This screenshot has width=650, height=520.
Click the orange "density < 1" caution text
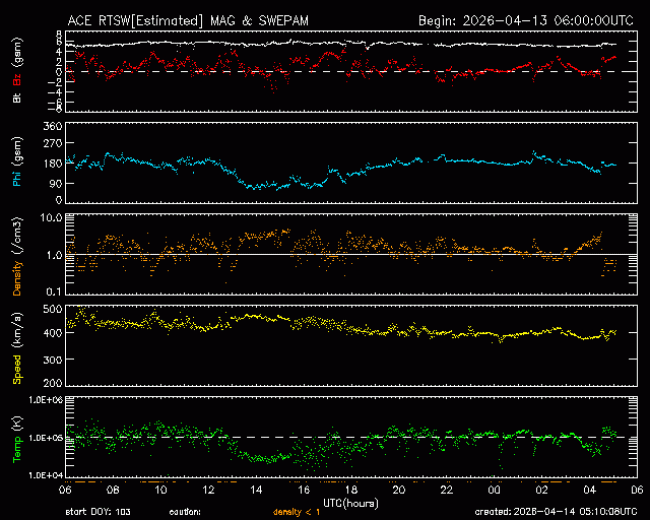click(296, 512)
